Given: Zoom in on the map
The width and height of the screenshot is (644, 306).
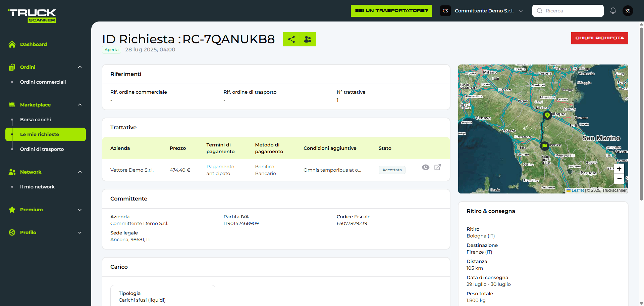Looking at the screenshot, I should pyautogui.click(x=619, y=169).
